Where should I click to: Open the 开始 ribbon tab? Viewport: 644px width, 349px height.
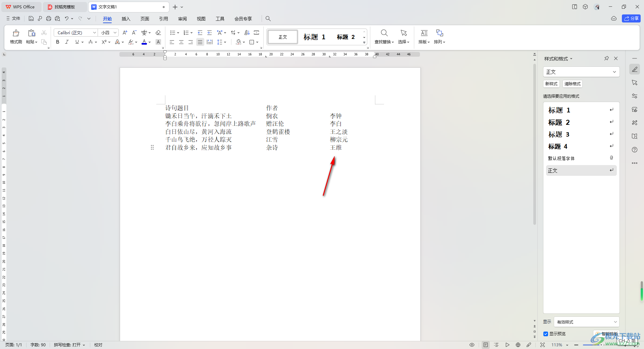[x=107, y=19]
